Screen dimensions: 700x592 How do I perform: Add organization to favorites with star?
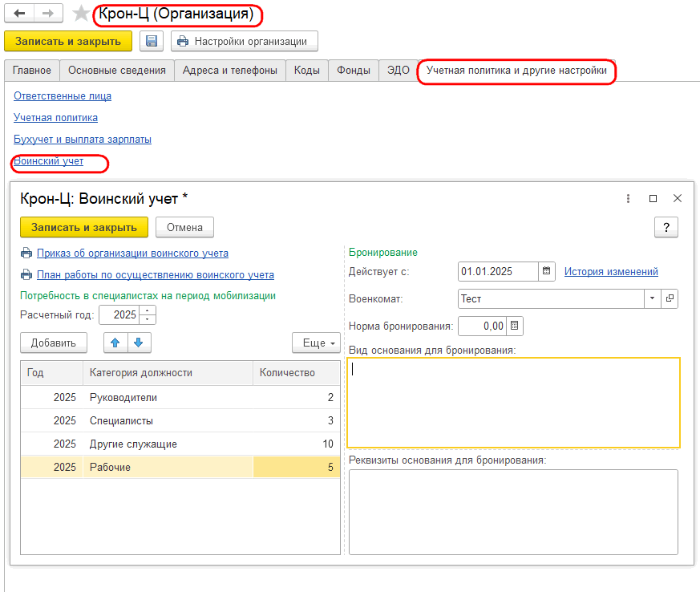(81, 14)
